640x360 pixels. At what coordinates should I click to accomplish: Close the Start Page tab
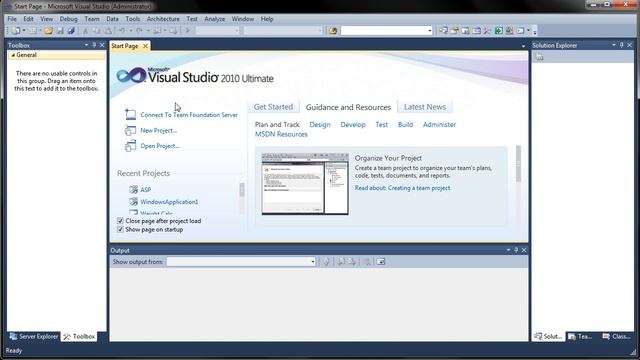(145, 46)
